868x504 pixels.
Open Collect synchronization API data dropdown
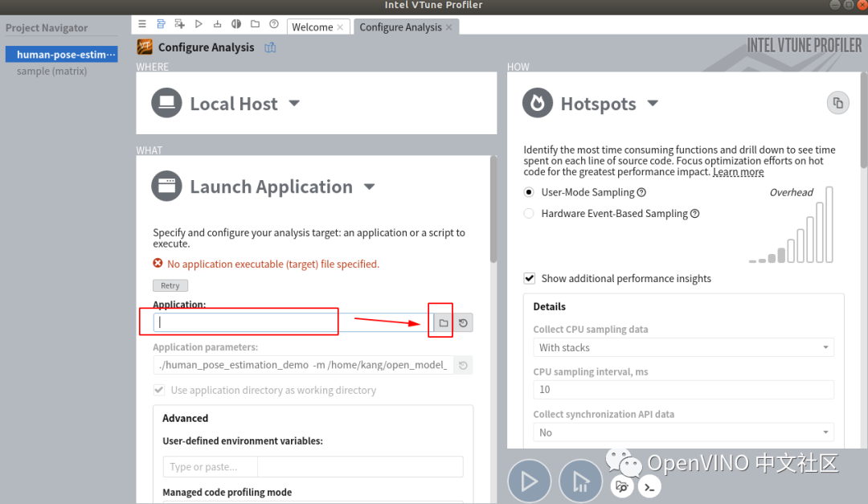(684, 432)
